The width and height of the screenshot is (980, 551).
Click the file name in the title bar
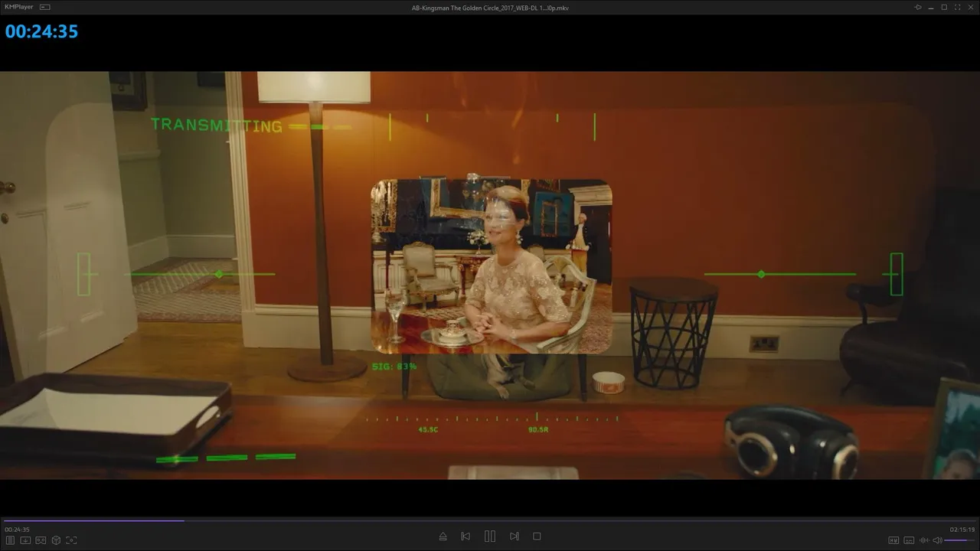coord(490,8)
